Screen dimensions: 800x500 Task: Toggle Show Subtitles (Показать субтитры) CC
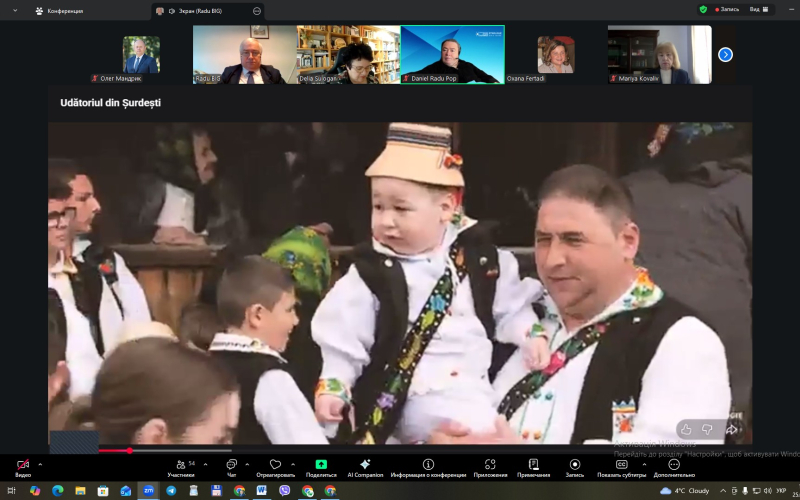[x=621, y=465]
